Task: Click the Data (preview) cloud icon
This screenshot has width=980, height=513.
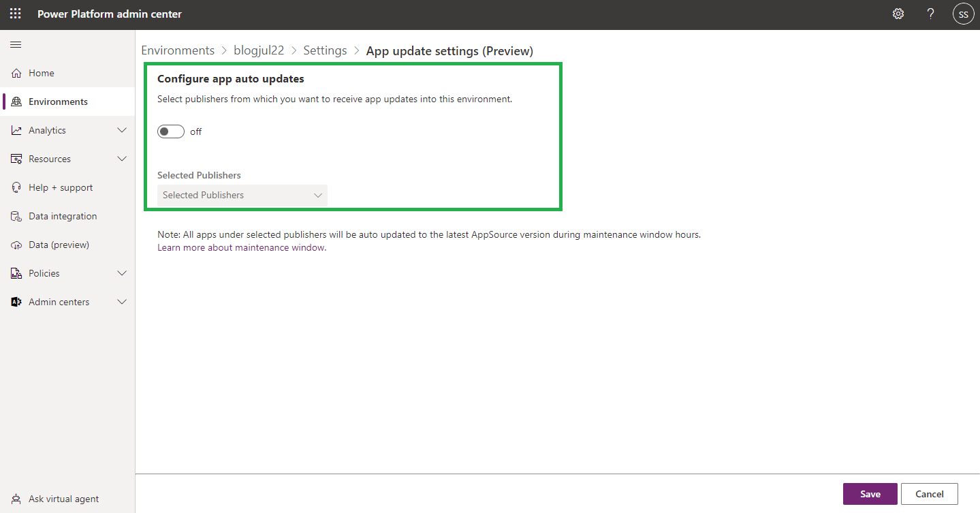Action: [x=16, y=245]
